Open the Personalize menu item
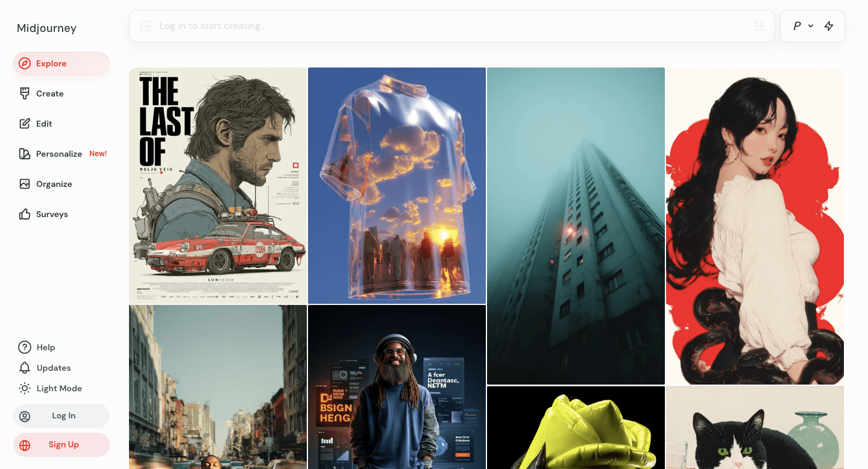This screenshot has width=868, height=469. pyautogui.click(x=59, y=154)
